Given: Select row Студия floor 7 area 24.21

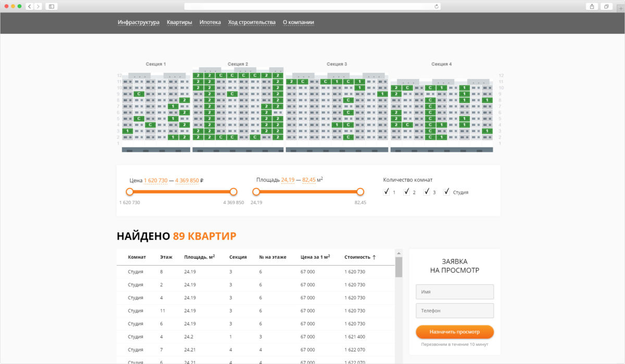Looking at the screenshot, I should point(256,349).
